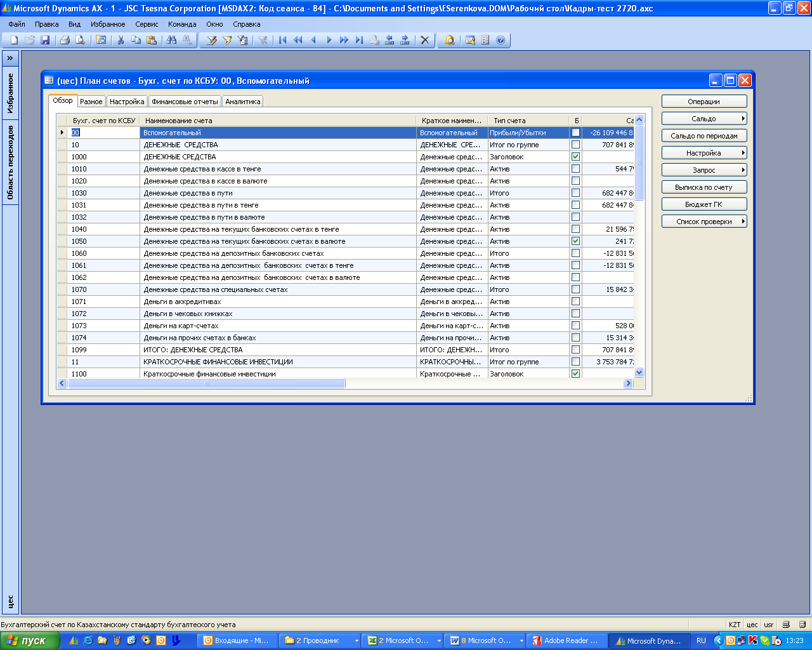Open the Правка menu

47,24
